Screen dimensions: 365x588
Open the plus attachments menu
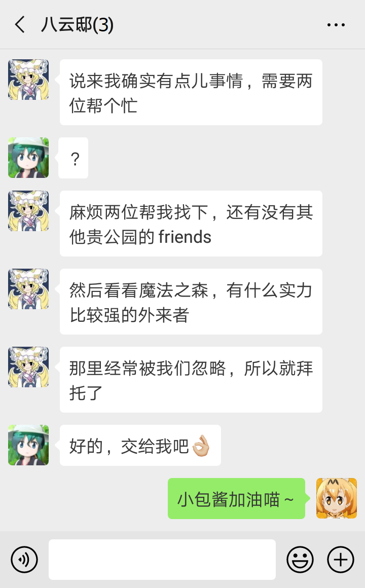coord(341,560)
